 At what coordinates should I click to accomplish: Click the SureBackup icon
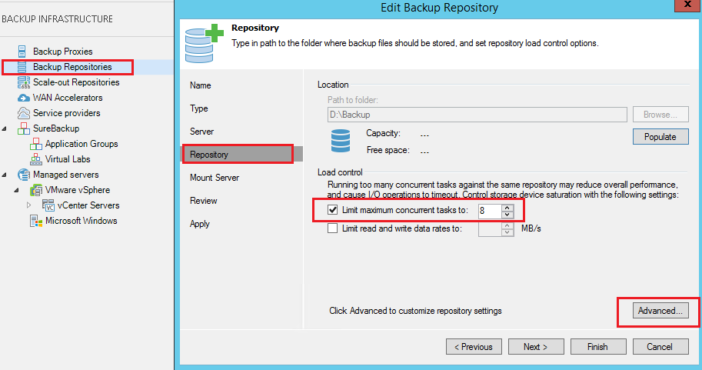23,129
